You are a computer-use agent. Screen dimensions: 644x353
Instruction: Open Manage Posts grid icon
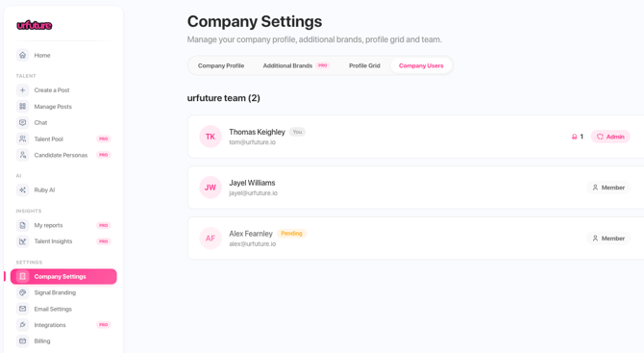[23, 107]
